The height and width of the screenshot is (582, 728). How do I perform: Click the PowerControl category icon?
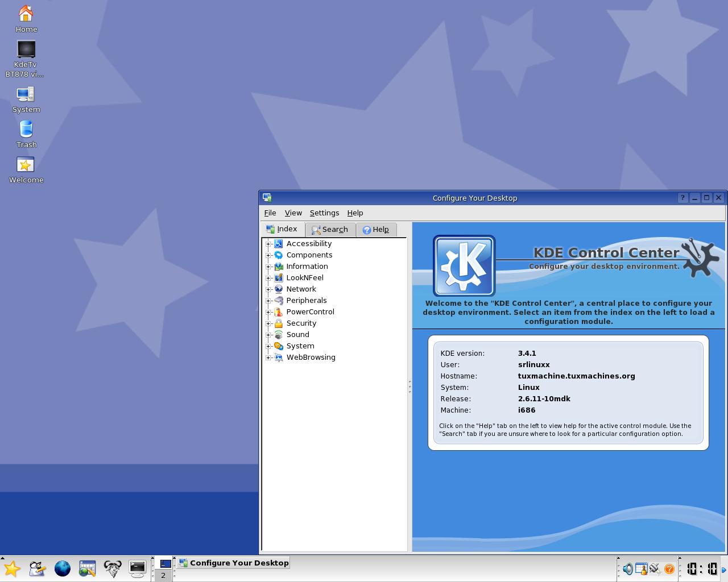click(279, 312)
